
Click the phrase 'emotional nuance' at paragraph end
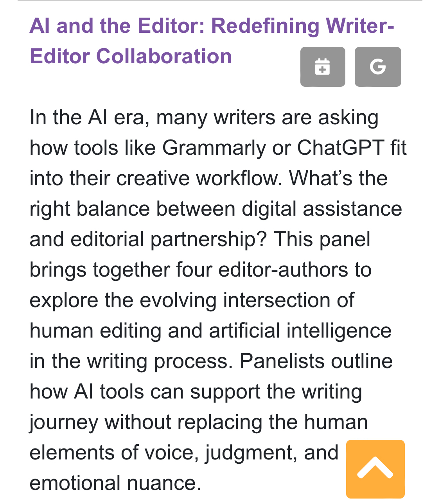[115, 483]
